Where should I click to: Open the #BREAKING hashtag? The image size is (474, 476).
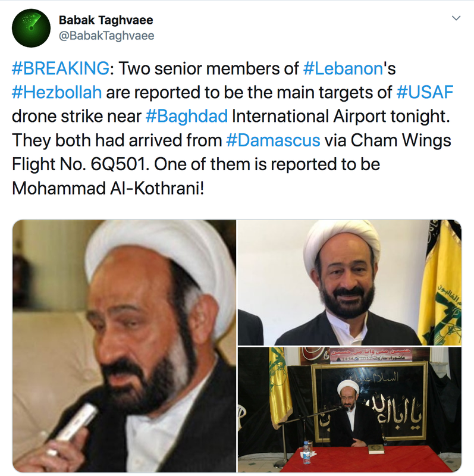61,68
